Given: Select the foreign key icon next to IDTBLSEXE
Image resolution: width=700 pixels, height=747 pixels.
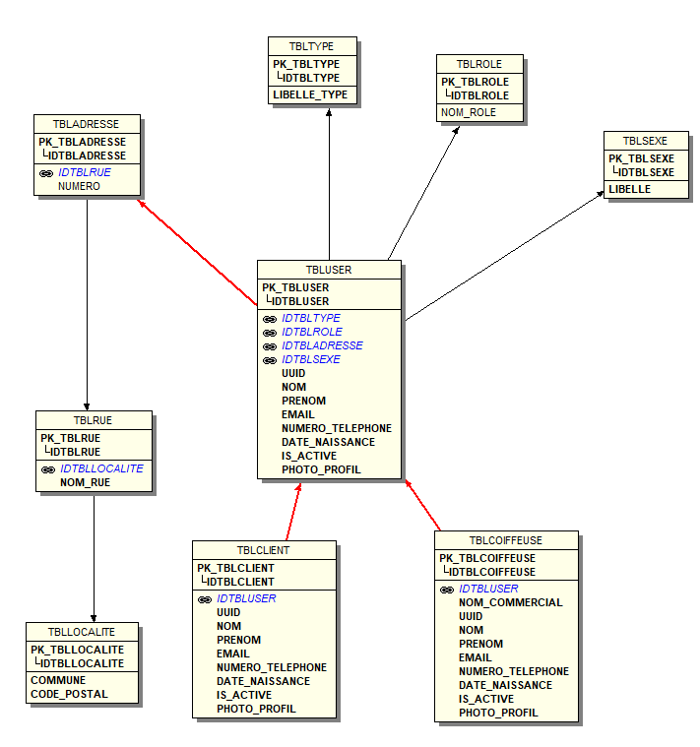Looking at the screenshot, I should [269, 360].
